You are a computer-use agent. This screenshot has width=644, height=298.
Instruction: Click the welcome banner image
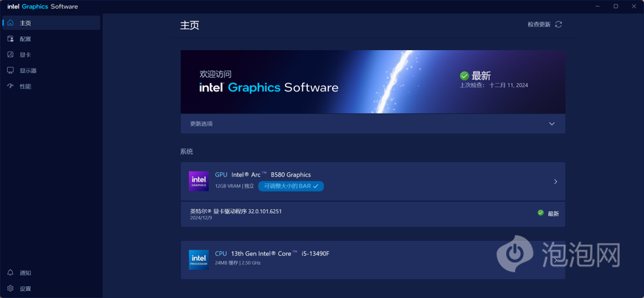(373, 82)
